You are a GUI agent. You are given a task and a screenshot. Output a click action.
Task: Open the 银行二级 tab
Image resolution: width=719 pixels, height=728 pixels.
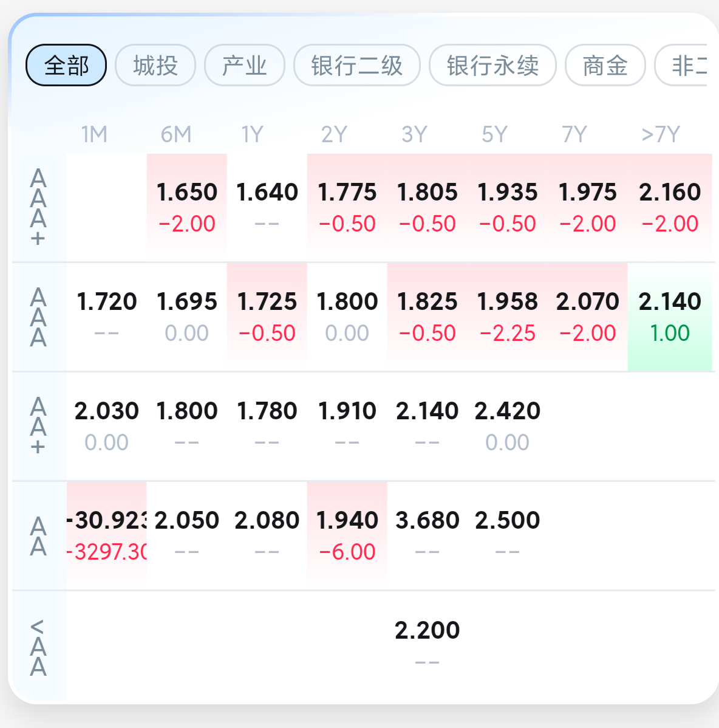tap(356, 65)
